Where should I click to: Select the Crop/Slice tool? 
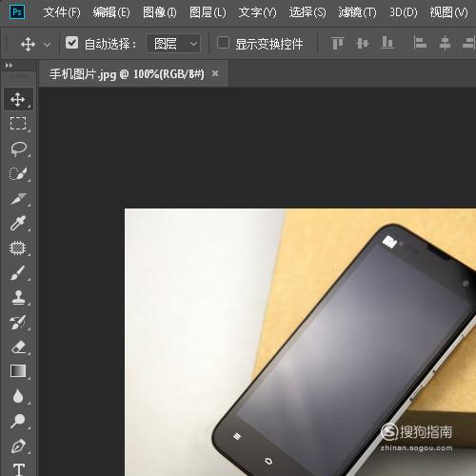tap(18, 198)
